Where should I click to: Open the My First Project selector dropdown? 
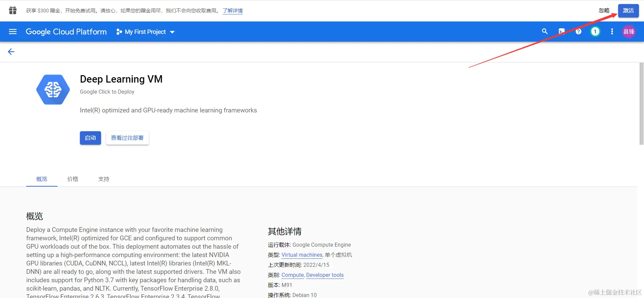(x=145, y=32)
